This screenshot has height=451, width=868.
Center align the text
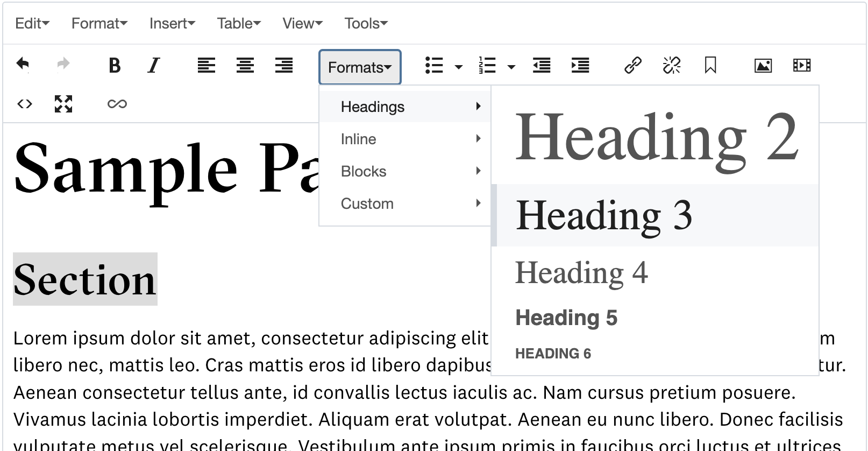click(245, 66)
